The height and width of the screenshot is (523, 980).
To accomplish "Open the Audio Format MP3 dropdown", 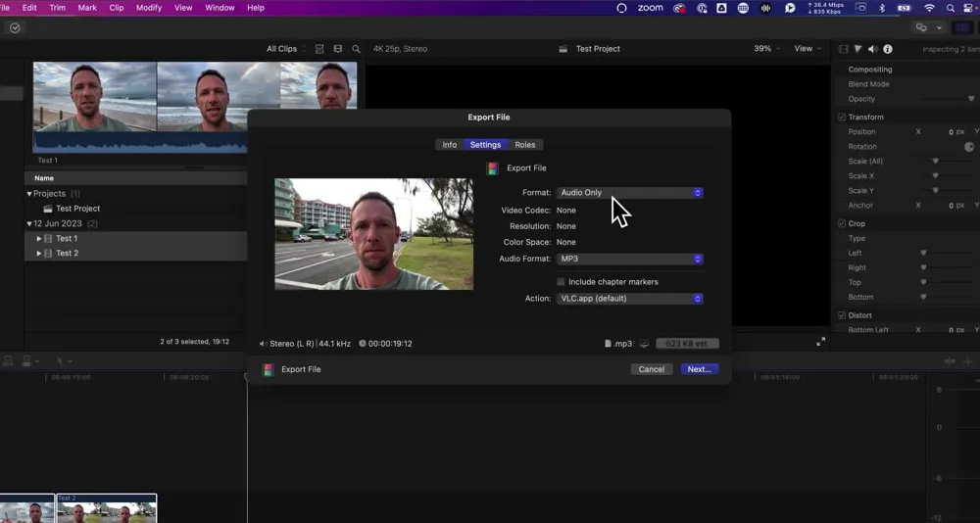I will click(630, 260).
